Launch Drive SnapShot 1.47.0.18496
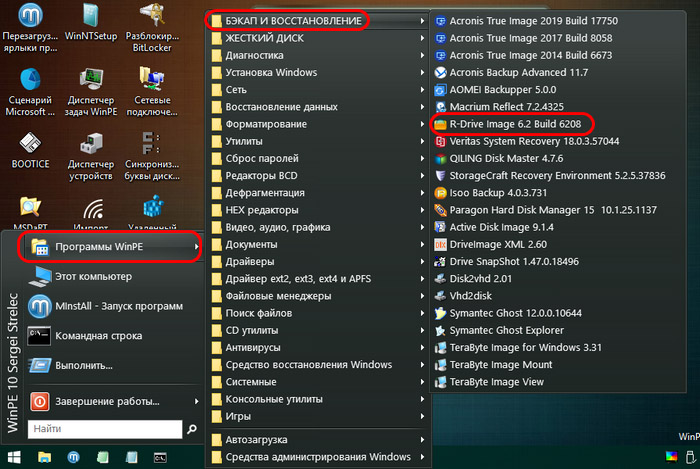The width and height of the screenshot is (700, 469). pyautogui.click(x=507, y=261)
